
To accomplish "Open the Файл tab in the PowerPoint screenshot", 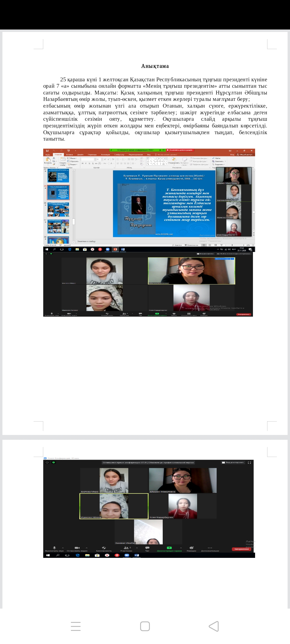I will tap(48, 155).
